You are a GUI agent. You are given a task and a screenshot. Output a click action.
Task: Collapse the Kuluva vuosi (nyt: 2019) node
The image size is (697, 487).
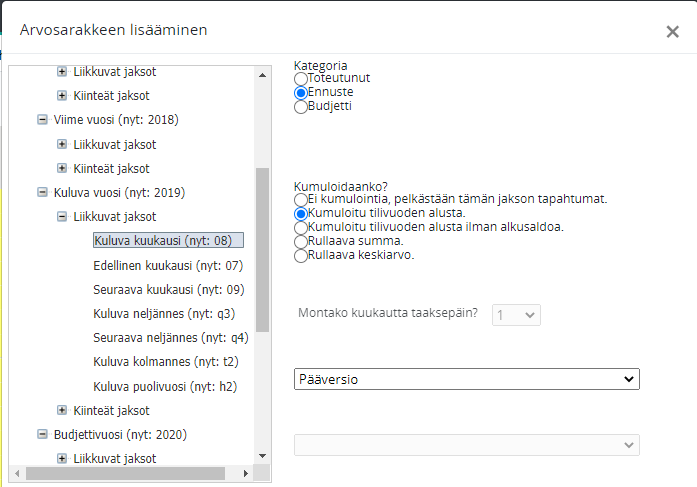click(x=42, y=193)
